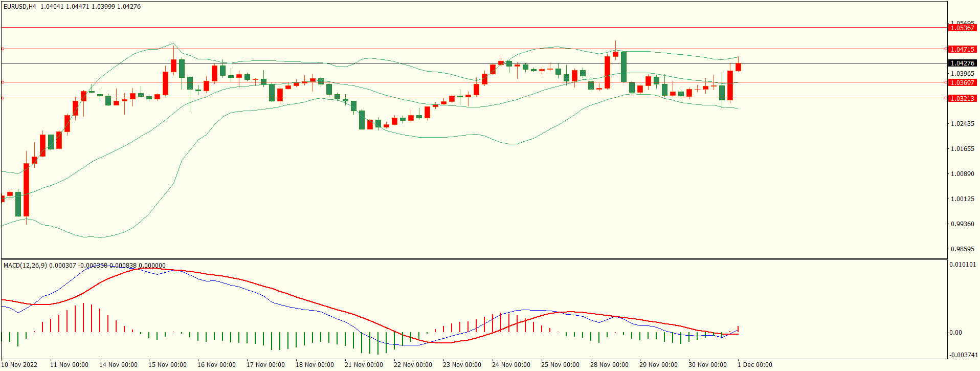Click the 0.98595 price axis value
Viewport: 980px width, 371px height.
tap(962, 249)
